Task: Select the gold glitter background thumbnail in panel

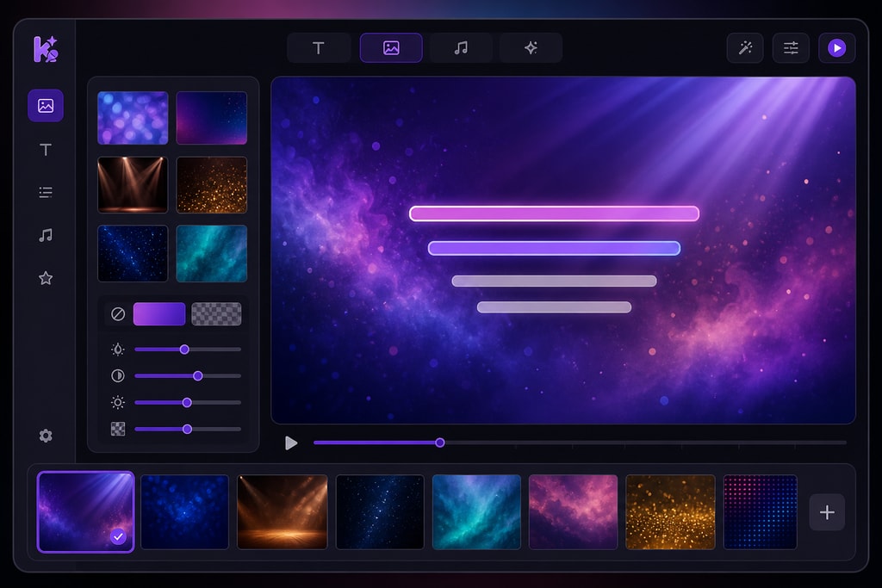Action: click(x=212, y=185)
